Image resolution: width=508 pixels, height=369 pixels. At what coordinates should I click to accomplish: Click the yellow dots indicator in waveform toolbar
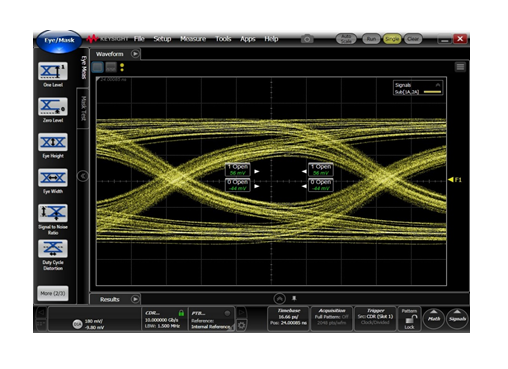(x=122, y=67)
